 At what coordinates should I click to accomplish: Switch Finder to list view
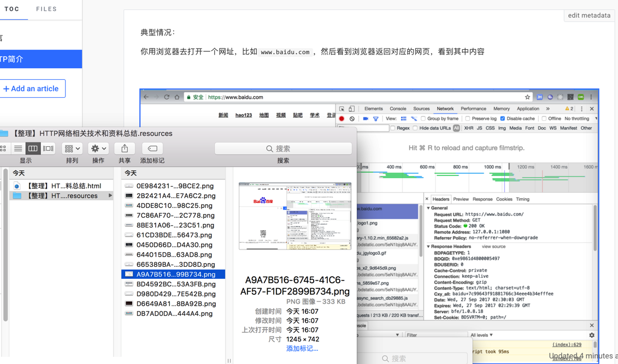[17, 148]
